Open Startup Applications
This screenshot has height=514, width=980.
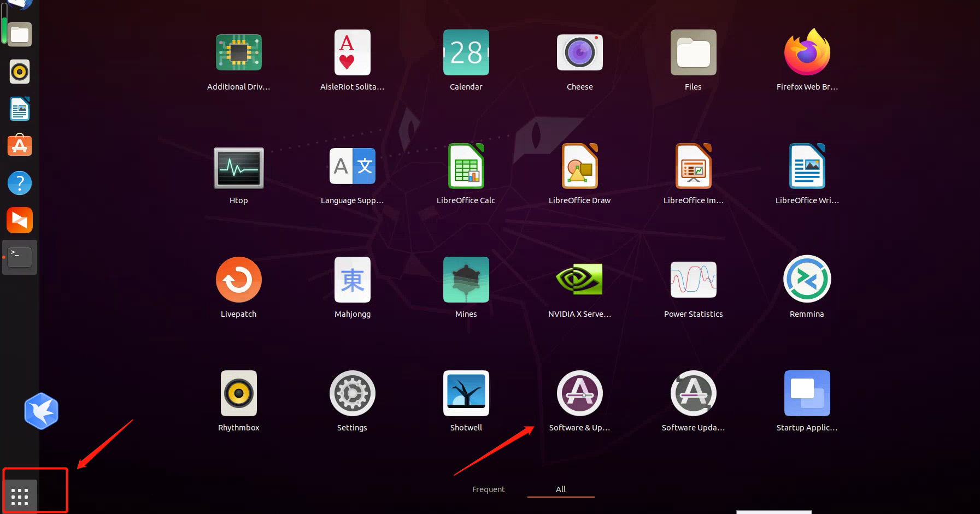(807, 393)
